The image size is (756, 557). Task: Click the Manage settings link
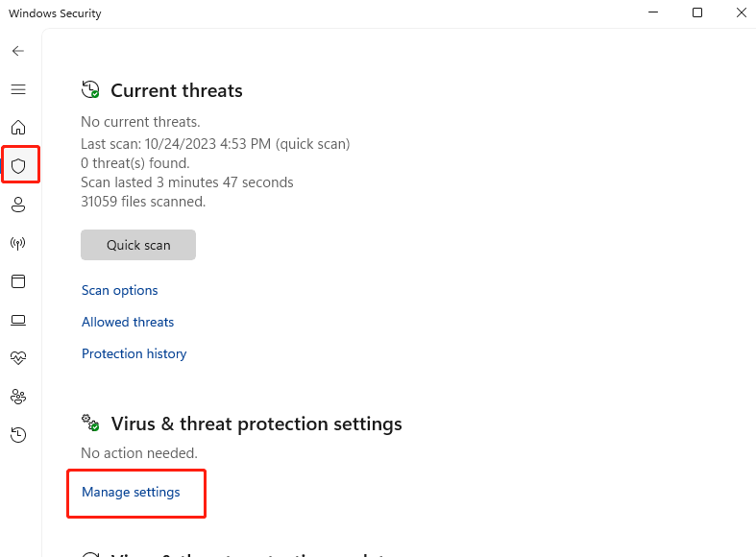click(x=131, y=492)
